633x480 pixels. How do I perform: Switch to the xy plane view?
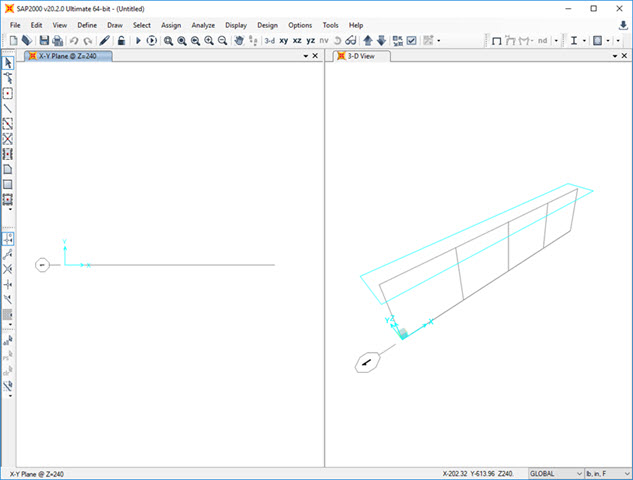click(284, 41)
